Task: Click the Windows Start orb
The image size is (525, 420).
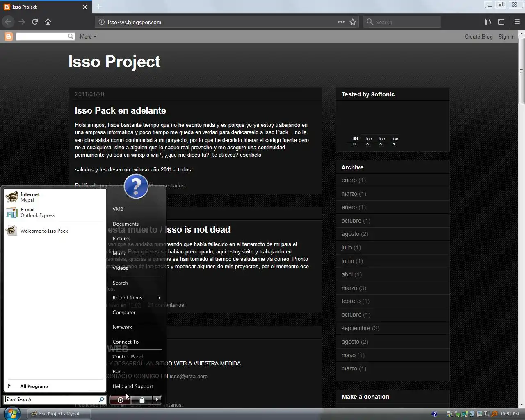Action: 11,413
